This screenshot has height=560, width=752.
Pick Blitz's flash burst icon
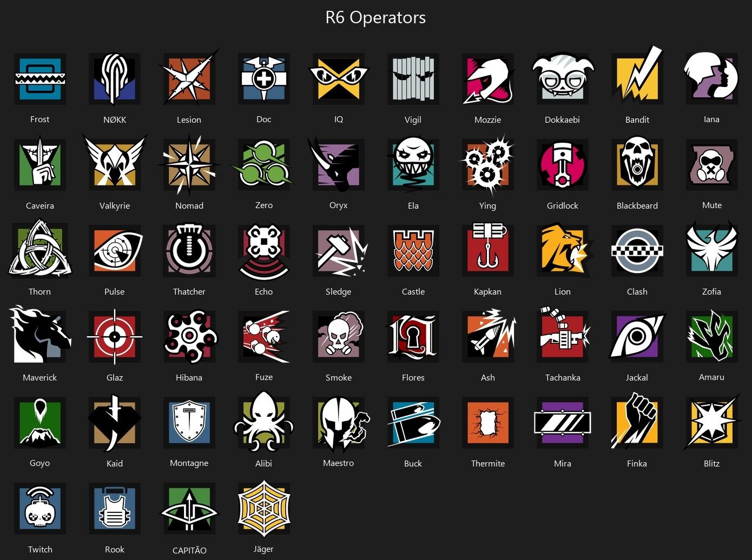click(712, 422)
